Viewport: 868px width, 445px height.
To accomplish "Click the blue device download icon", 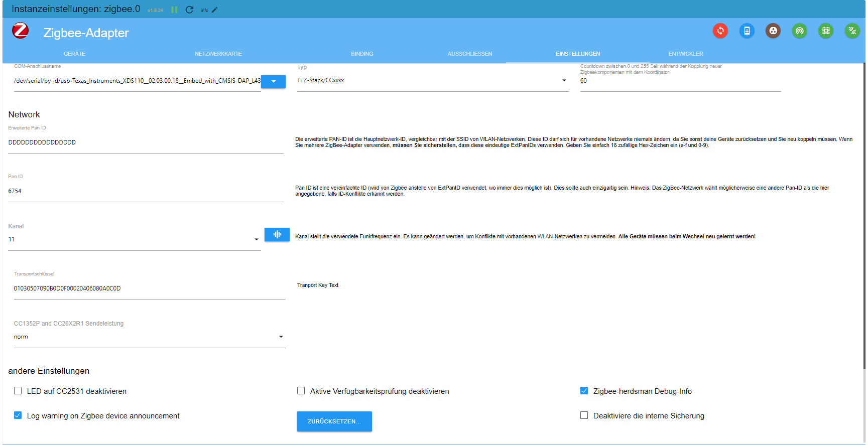I will 747,31.
